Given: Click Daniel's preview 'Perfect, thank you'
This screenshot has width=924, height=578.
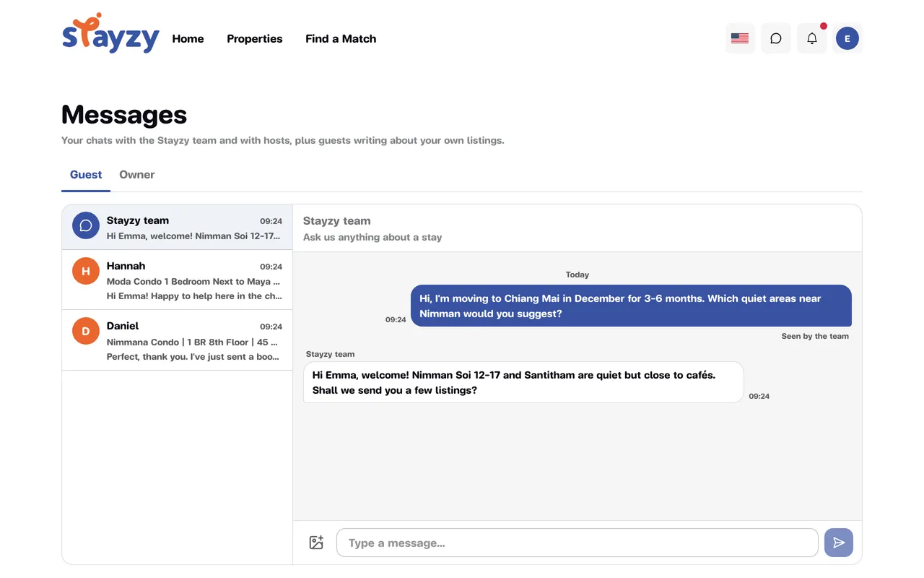Looking at the screenshot, I should pos(194,357).
